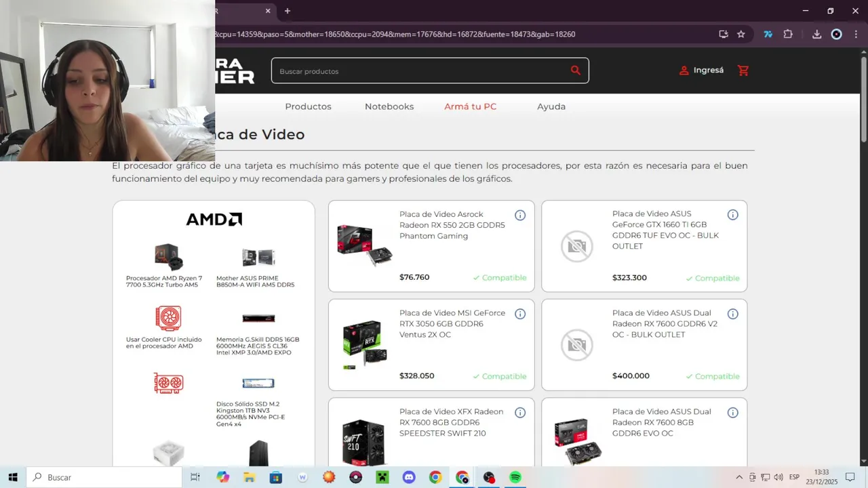The image size is (868, 488).
Task: Open the volume control in system tray
Action: (778, 477)
